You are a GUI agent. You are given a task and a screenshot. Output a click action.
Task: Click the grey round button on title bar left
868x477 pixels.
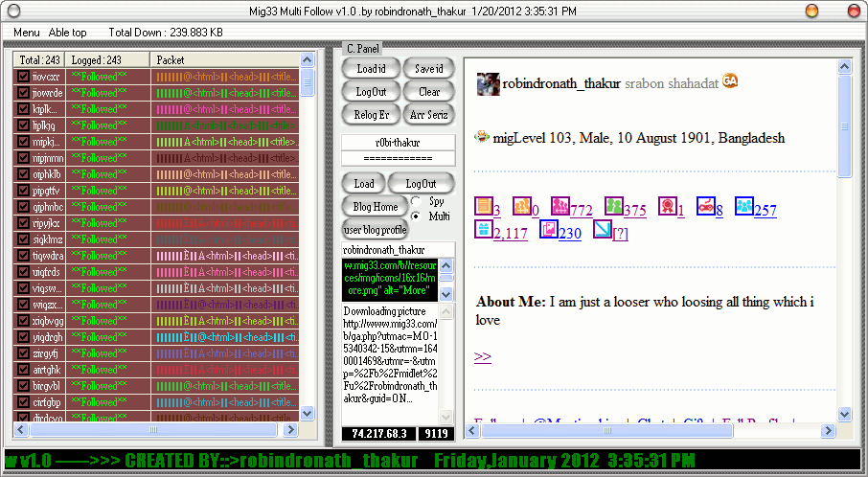[x=13, y=10]
